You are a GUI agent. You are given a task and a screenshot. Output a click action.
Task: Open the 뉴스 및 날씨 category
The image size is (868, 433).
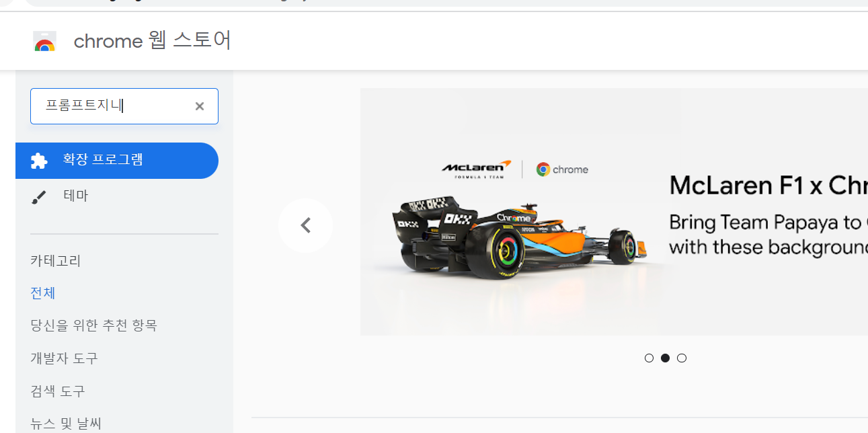[66, 424]
